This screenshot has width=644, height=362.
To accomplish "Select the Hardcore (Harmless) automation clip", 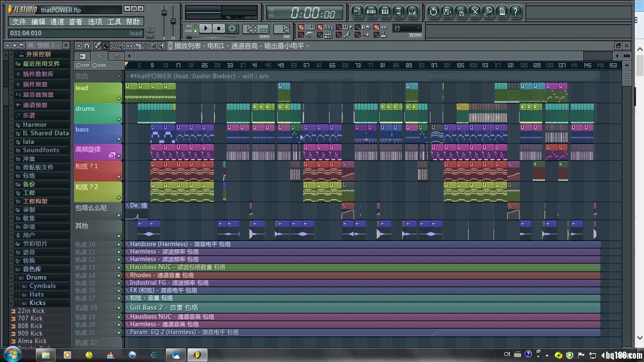I will [362, 244].
